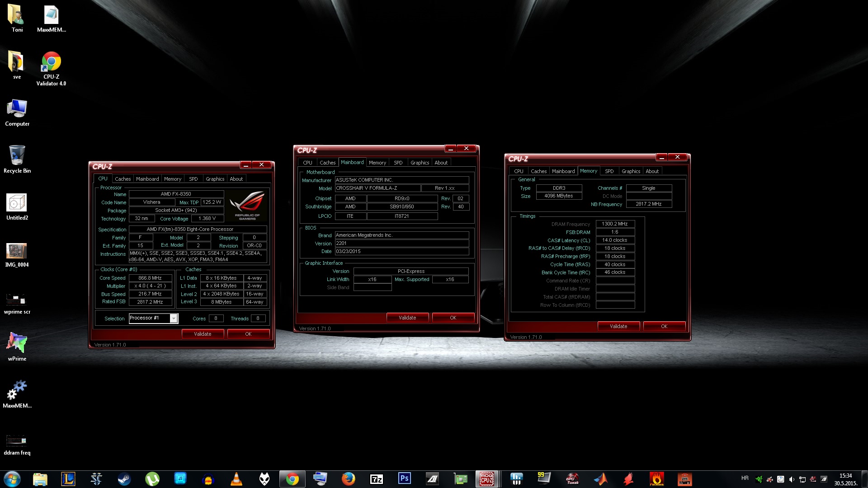
Task: Switch to Google Chrome in taskbar
Action: (x=292, y=479)
